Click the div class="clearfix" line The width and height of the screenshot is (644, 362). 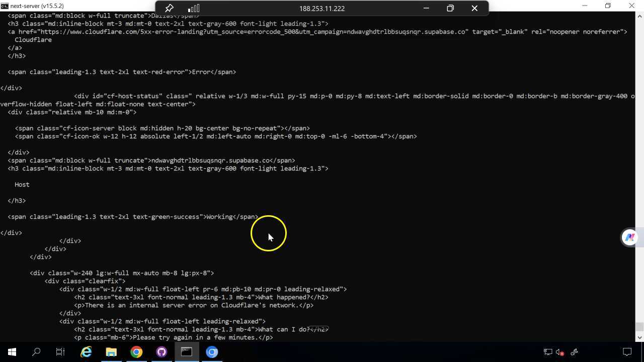(x=85, y=281)
